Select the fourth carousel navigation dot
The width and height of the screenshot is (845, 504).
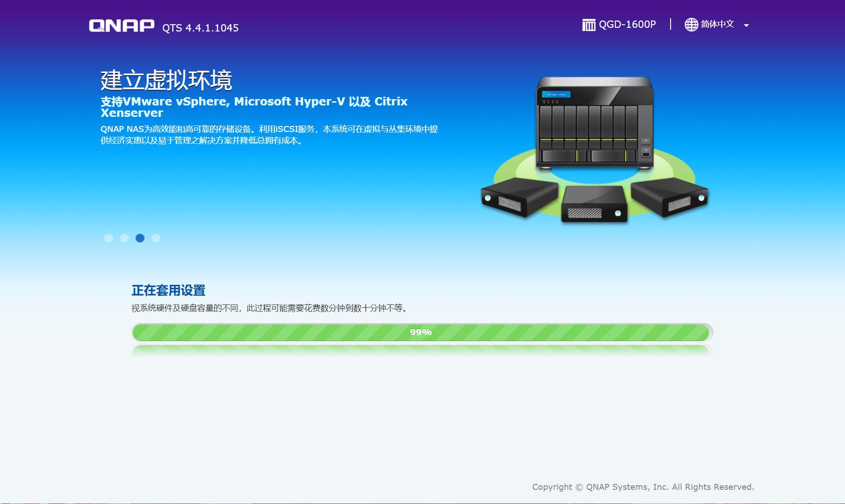click(x=156, y=238)
